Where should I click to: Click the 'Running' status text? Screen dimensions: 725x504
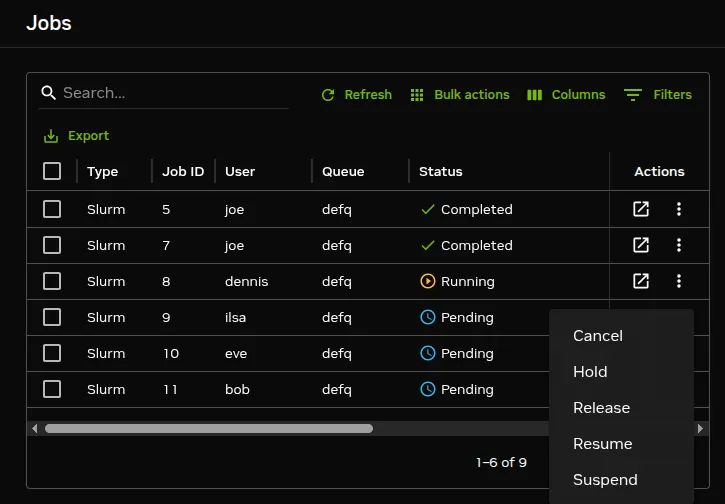coord(467,282)
